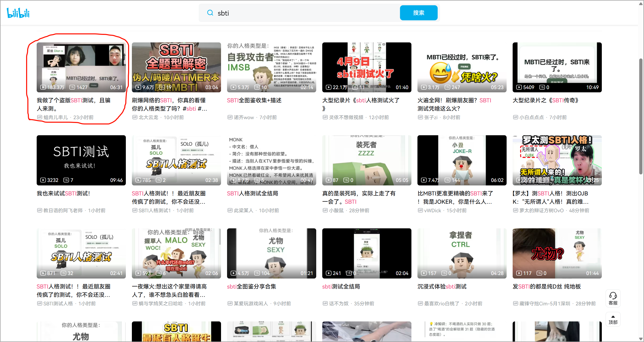Click the bilibili logo
This screenshot has width=644, height=342.
point(18,13)
